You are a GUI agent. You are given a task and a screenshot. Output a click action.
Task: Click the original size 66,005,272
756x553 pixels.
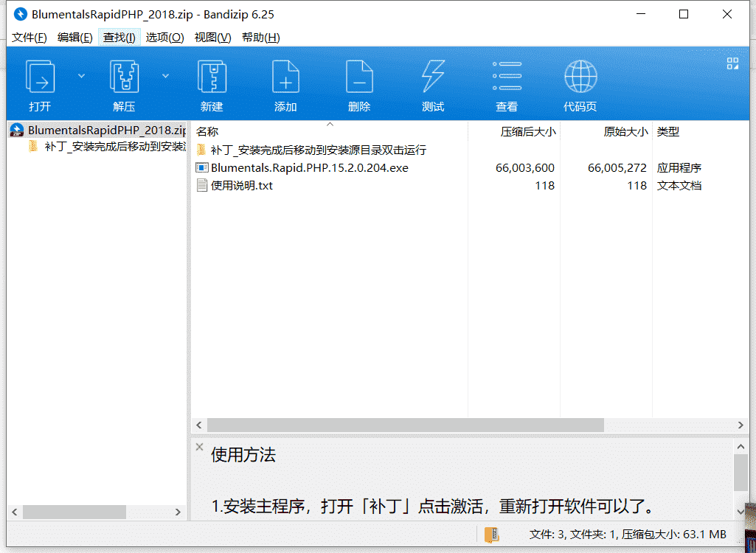click(x=617, y=167)
